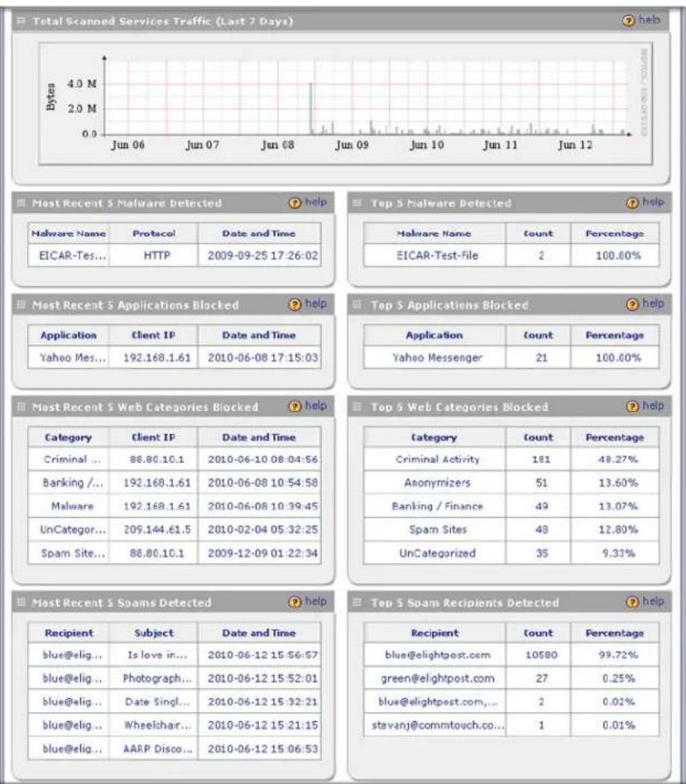Click grip icon of Most Recent 5 Malware Detected
This screenshot has height=784, width=686.
[21, 203]
